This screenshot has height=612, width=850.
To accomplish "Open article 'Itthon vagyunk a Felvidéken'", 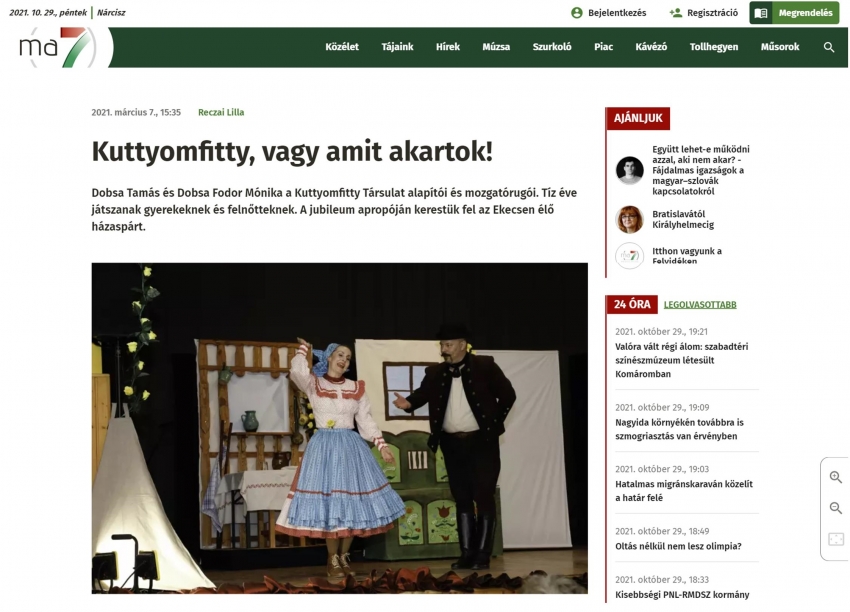I will click(687, 255).
